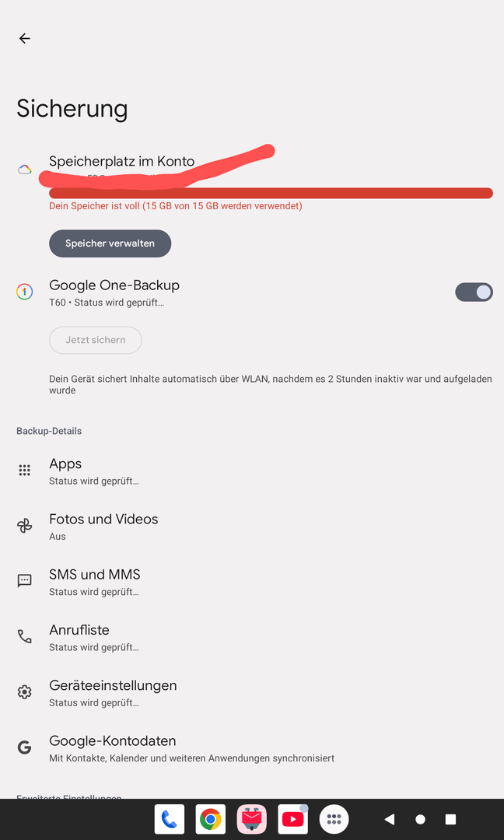The image size is (504, 840).
Task: Open the Google-Kontodaten entry
Action: pos(113,747)
